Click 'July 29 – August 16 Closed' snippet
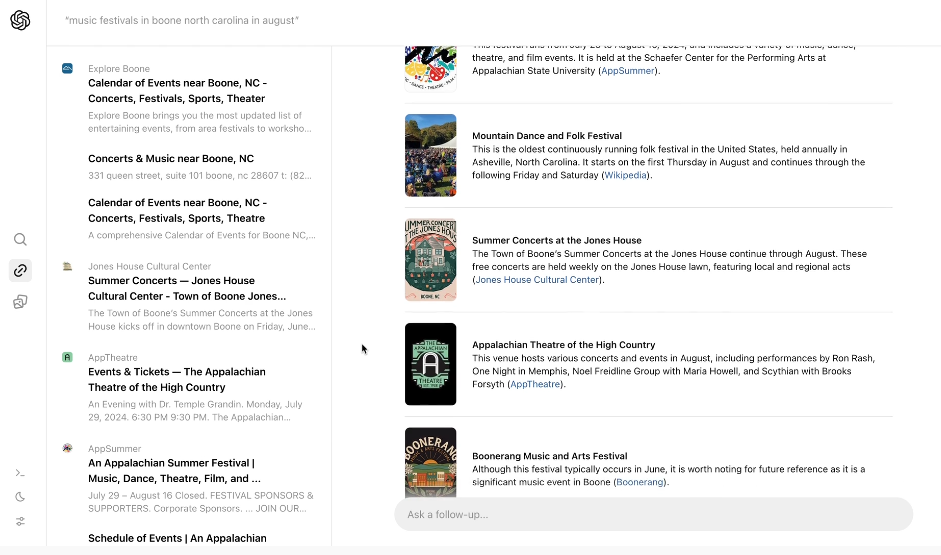The height and width of the screenshot is (555, 941). (201, 502)
